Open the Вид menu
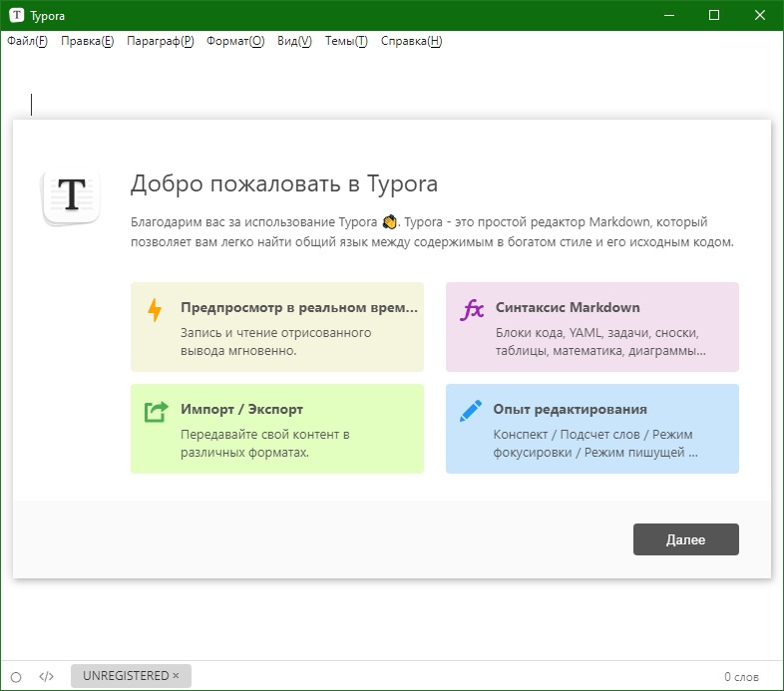784x691 pixels. point(294,41)
